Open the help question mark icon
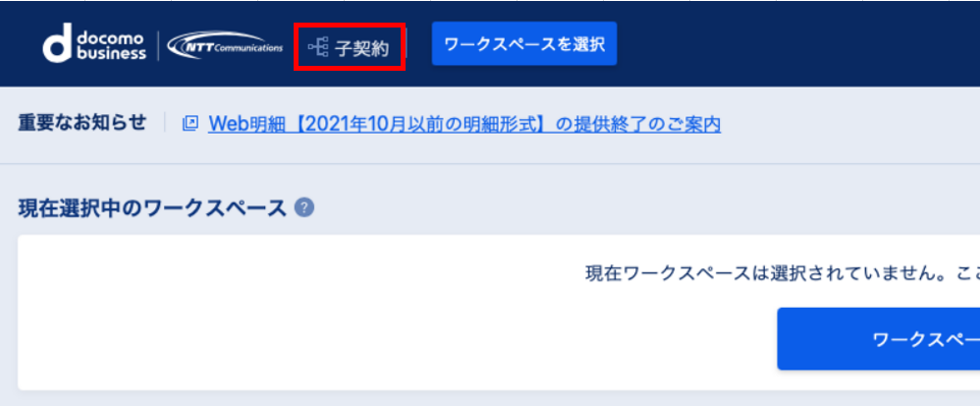Screen dimensions: 980x406 (304, 207)
